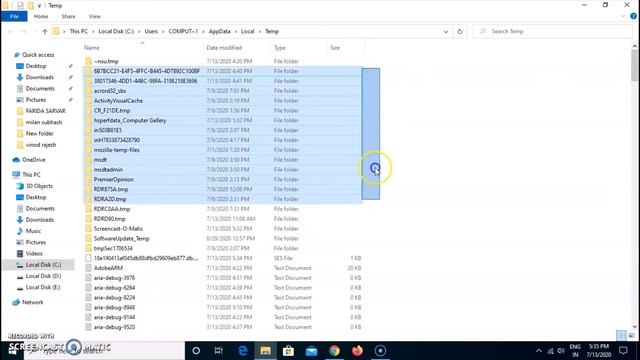Click into the Search Temp field
Viewport: 640px width, 360px height.
coord(552,31)
